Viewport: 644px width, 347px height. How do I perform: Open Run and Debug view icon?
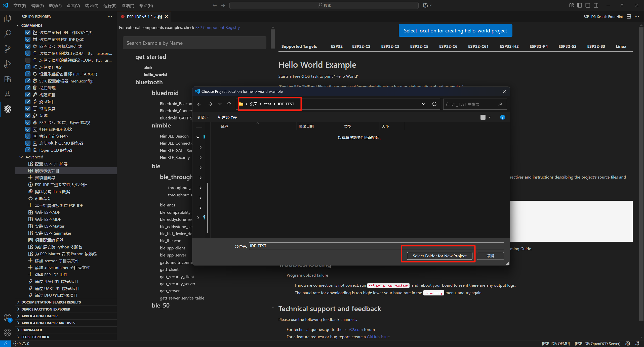point(8,64)
